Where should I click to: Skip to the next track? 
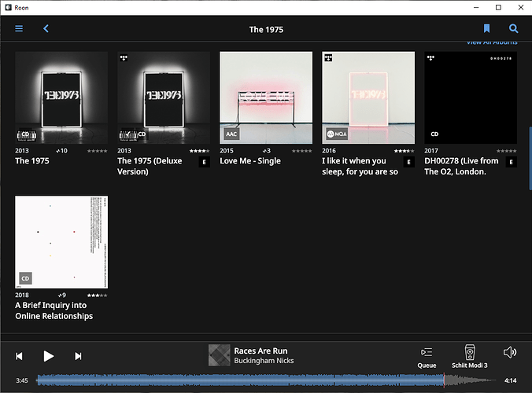(78, 356)
